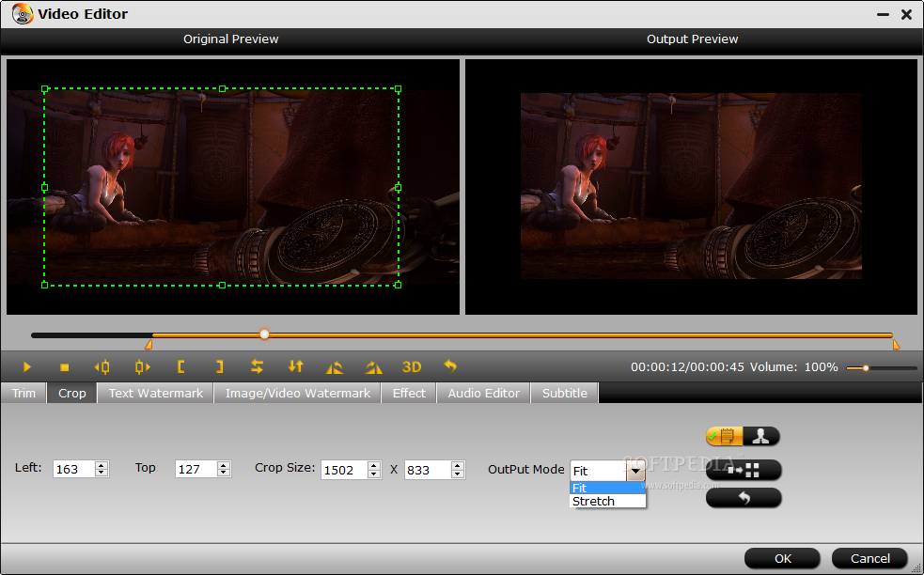Image resolution: width=924 pixels, height=575 pixels.
Task: Click the undo arrow in the playback toolbar
Action: point(450,366)
